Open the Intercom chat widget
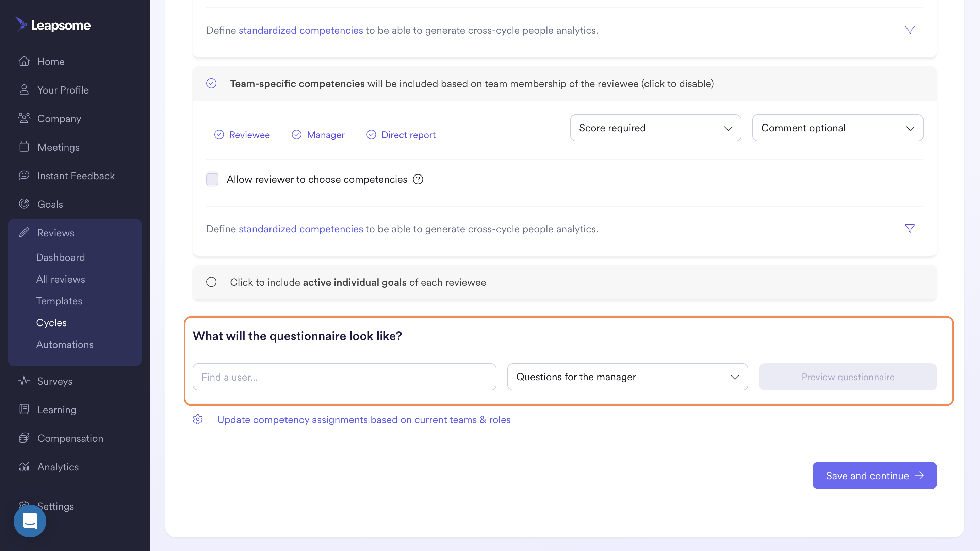Screen dimensions: 980x551 click(30, 521)
